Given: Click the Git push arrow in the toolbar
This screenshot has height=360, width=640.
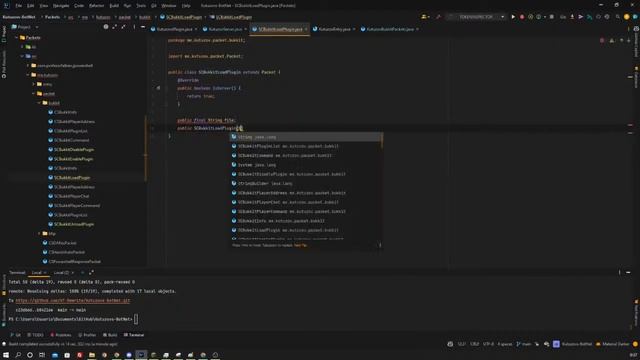Looking at the screenshot, I should pos(580,17).
